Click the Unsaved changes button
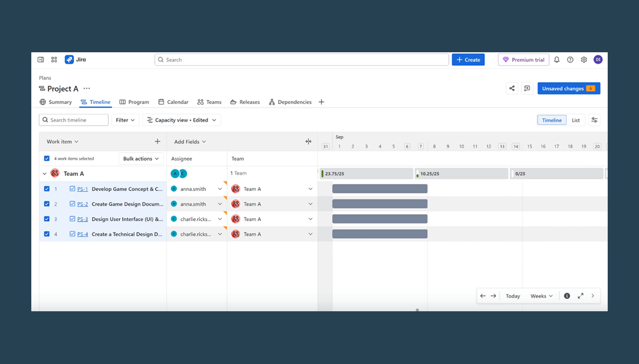639x364 pixels. tap(569, 88)
